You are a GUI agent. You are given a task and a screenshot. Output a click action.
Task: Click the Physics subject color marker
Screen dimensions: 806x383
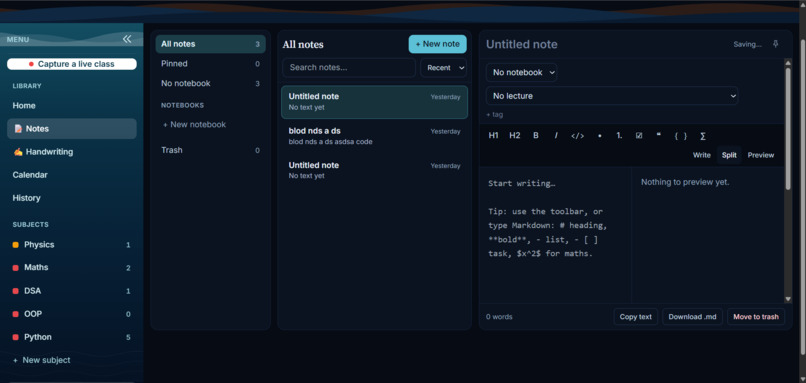(x=15, y=245)
